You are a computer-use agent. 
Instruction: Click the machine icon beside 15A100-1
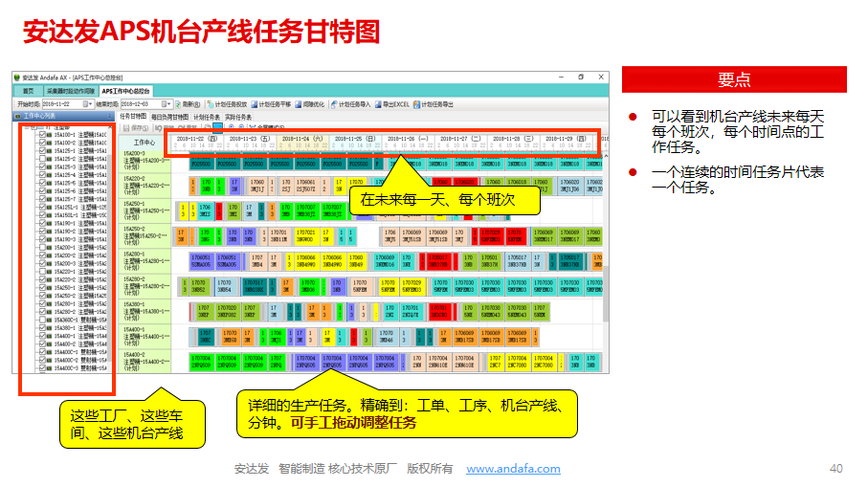pyautogui.click(x=49, y=135)
